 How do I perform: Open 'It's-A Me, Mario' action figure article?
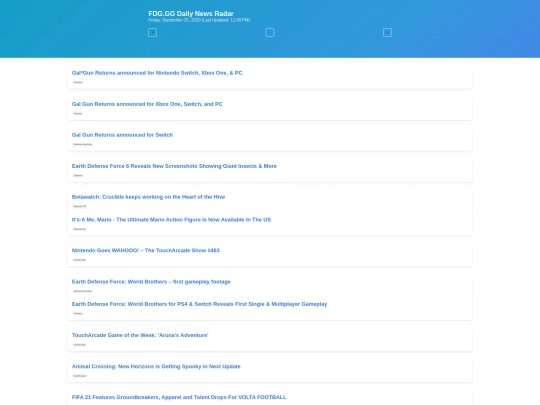point(171,219)
